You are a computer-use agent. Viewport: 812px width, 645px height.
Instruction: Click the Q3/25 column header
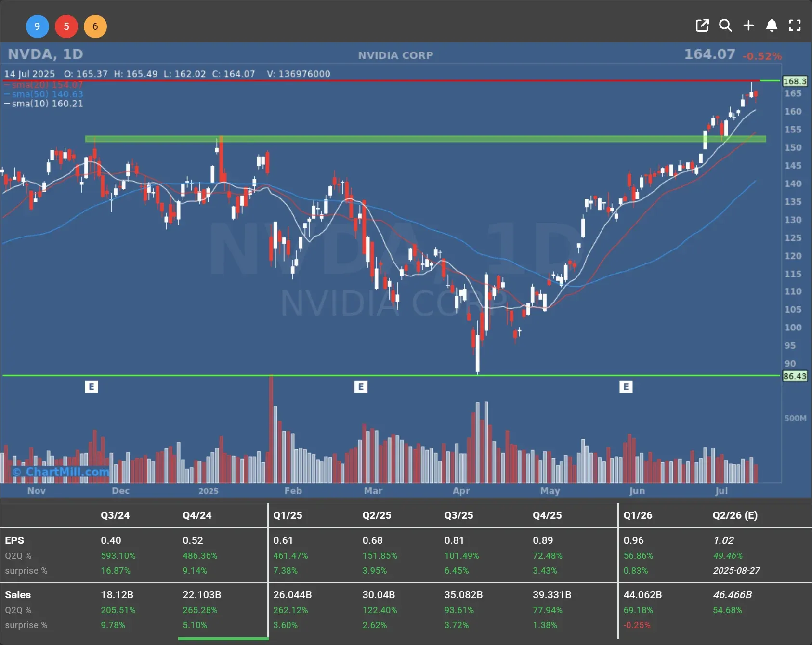tap(458, 515)
